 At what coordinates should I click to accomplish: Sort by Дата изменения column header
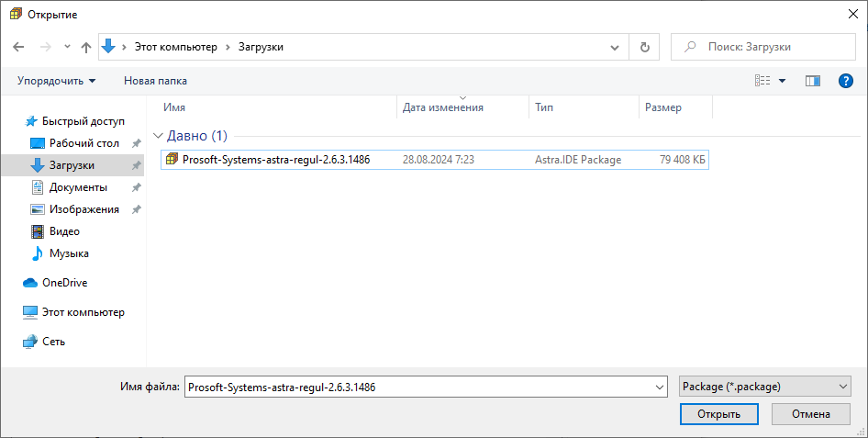tap(443, 107)
